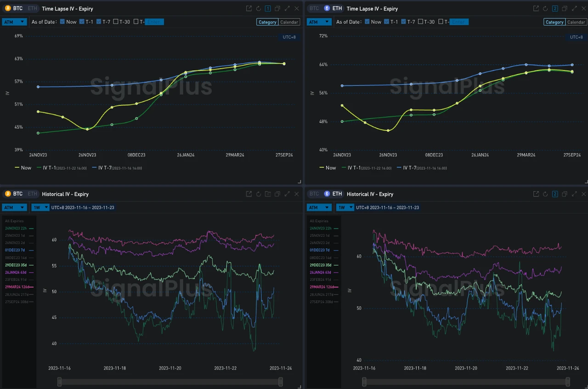
Task: Refresh the ETH Historical IV chart
Action: (545, 194)
